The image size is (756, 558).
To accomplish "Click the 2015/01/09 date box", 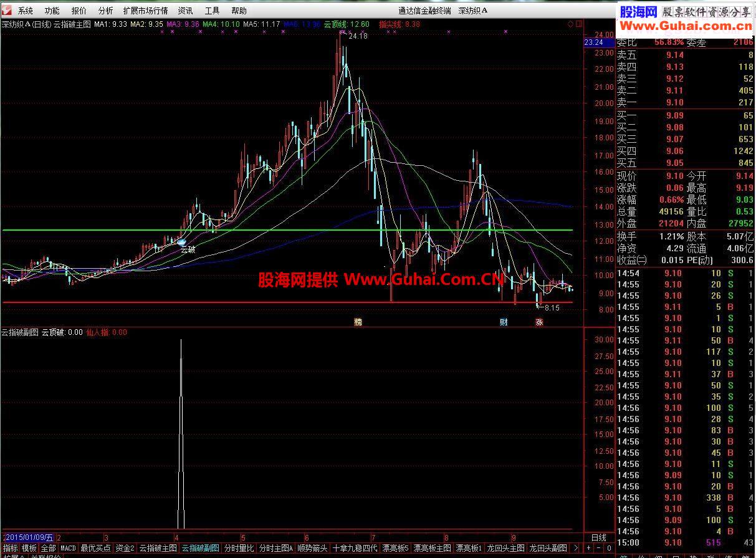I will click(28, 537).
